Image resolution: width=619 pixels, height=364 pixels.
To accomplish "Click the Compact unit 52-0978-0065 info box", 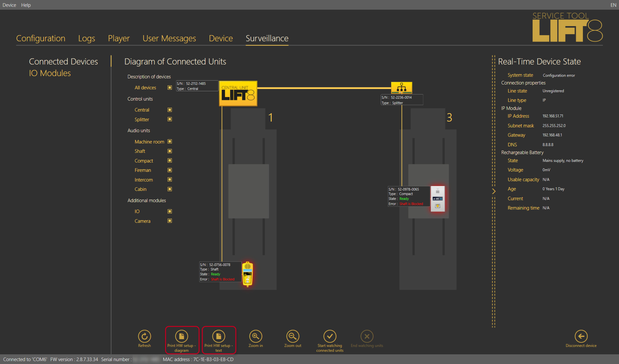I will click(409, 197).
